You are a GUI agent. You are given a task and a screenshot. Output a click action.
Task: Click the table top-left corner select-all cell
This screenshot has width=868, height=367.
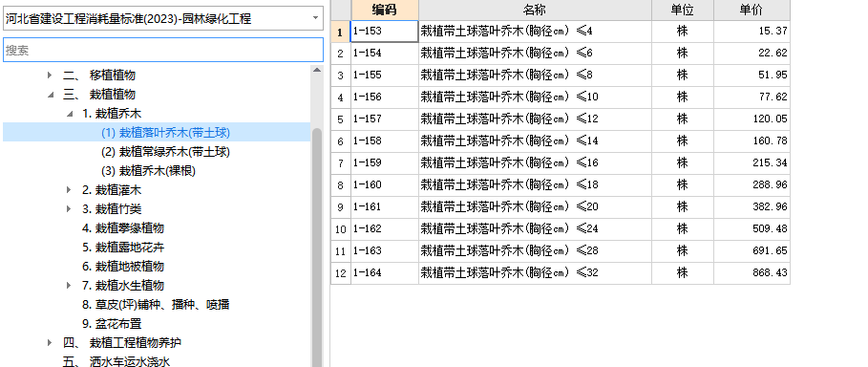(341, 10)
